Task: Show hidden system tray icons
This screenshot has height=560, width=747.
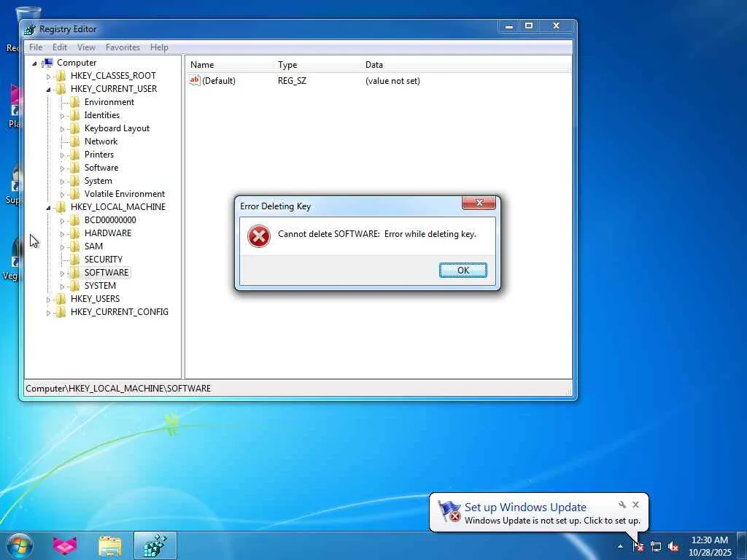Action: (620, 546)
